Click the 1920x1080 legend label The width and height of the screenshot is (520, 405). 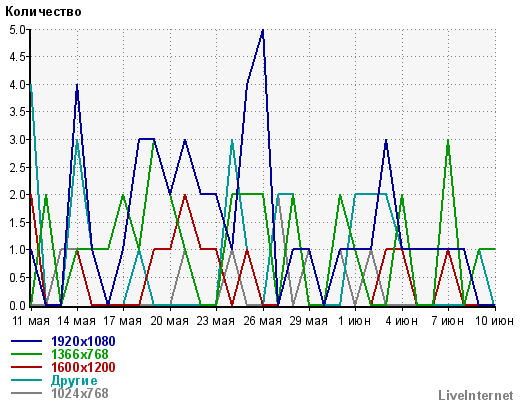tap(83, 341)
